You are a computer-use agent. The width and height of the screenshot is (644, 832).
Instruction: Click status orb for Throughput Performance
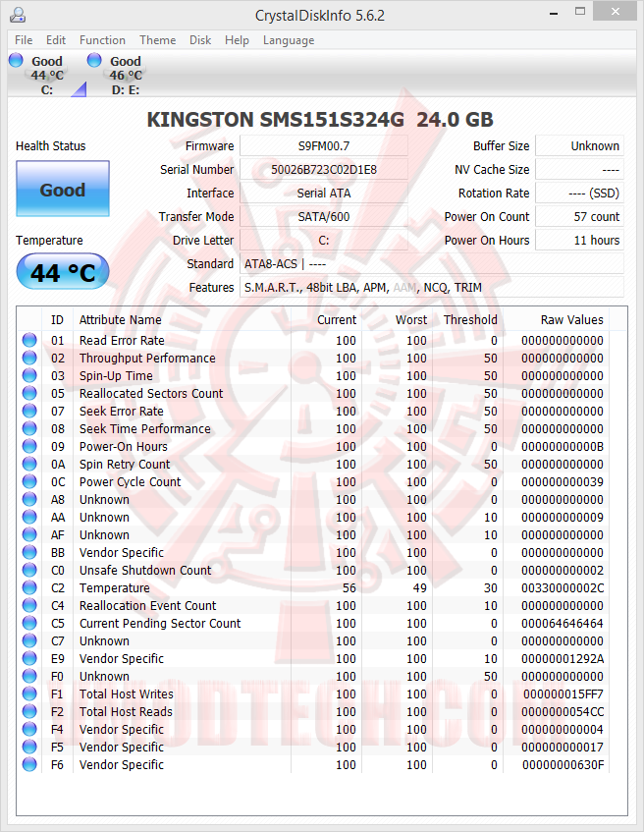(x=29, y=358)
